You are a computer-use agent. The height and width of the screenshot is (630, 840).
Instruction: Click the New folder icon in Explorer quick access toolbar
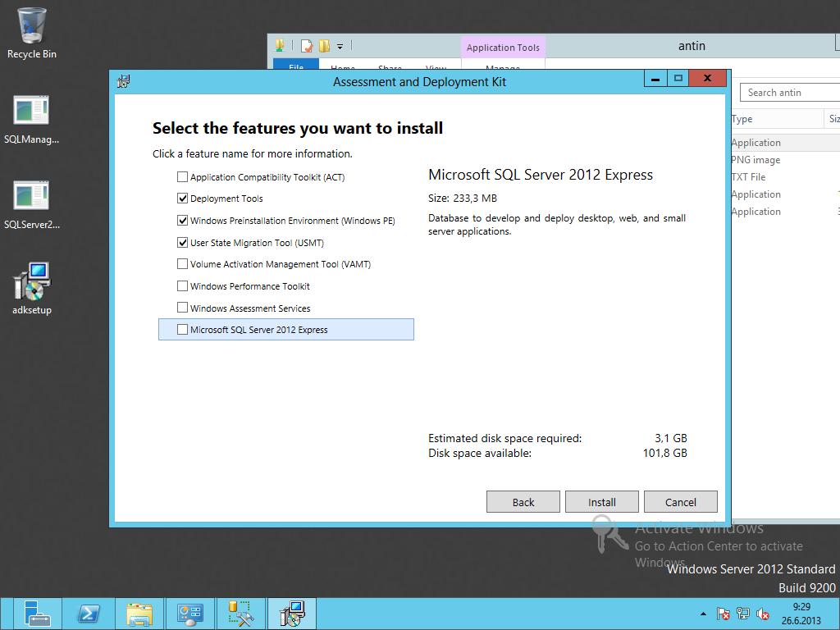tap(324, 46)
